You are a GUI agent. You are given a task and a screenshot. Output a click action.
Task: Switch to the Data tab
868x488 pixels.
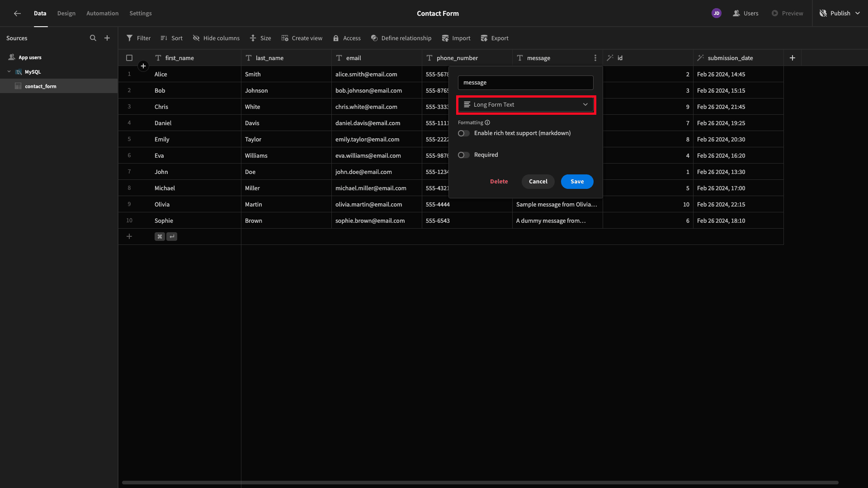(40, 14)
